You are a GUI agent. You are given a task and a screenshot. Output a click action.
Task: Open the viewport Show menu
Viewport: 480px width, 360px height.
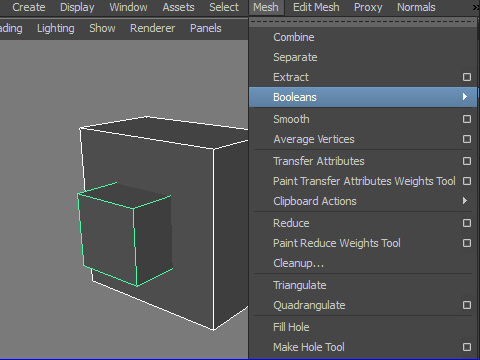[x=102, y=28]
